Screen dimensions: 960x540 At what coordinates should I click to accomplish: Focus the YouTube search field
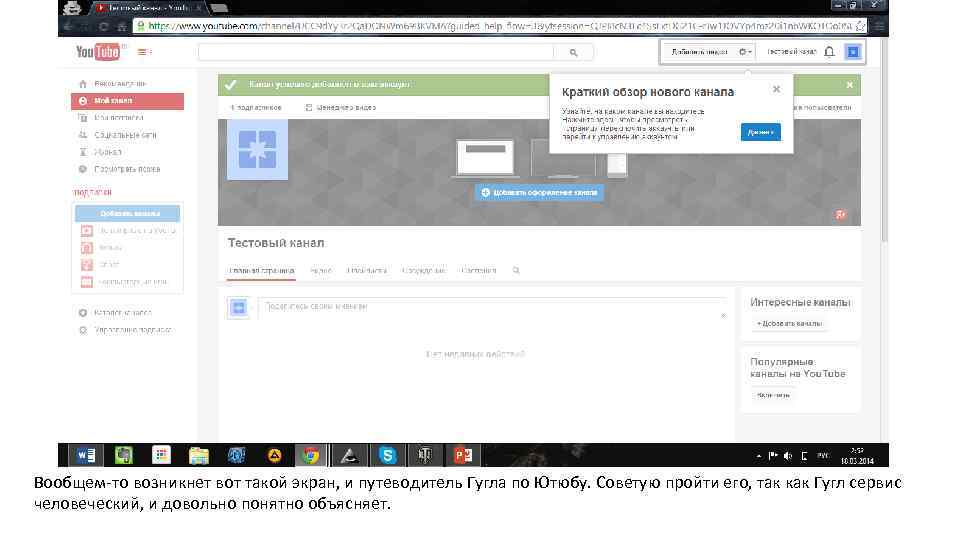376,53
